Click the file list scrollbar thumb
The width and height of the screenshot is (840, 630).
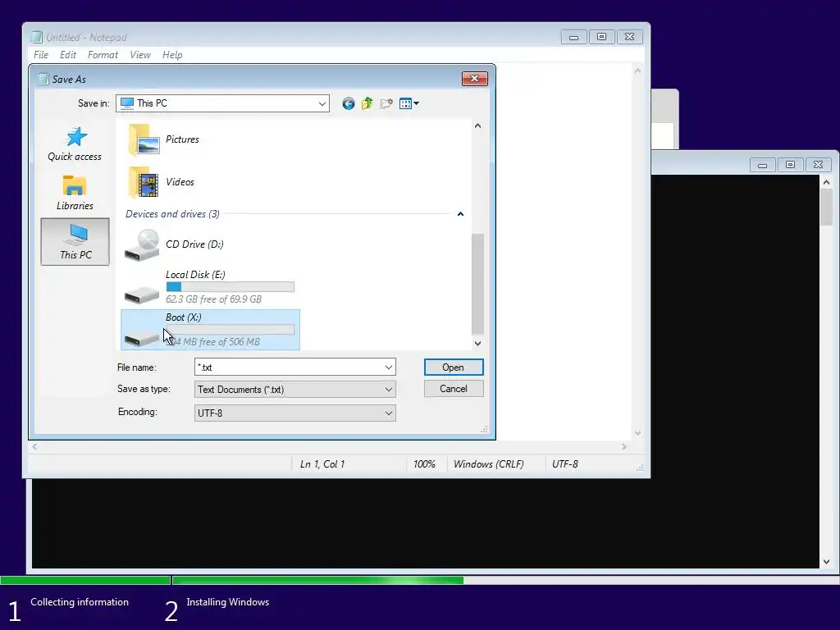tap(477, 284)
